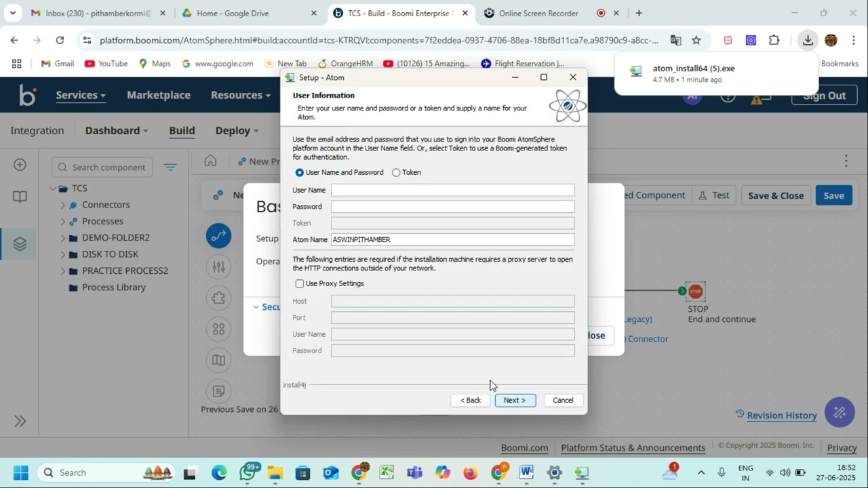Open WhatsApp from taskbar
The width and height of the screenshot is (868, 488).
(248, 472)
